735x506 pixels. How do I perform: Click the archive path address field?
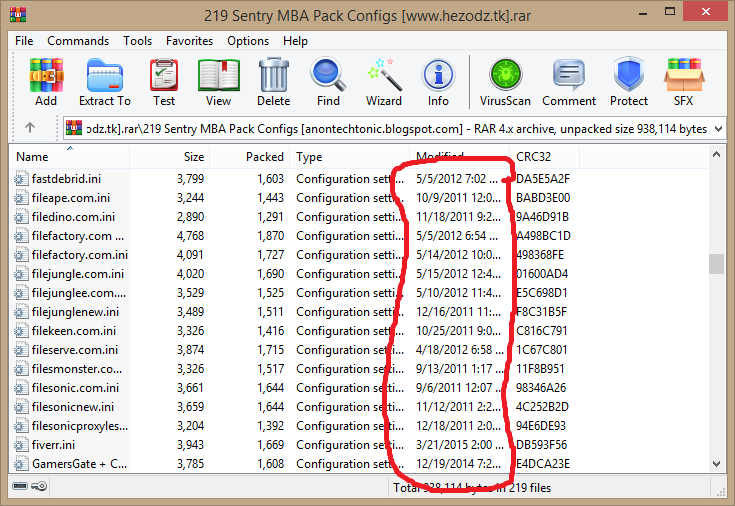(x=396, y=128)
